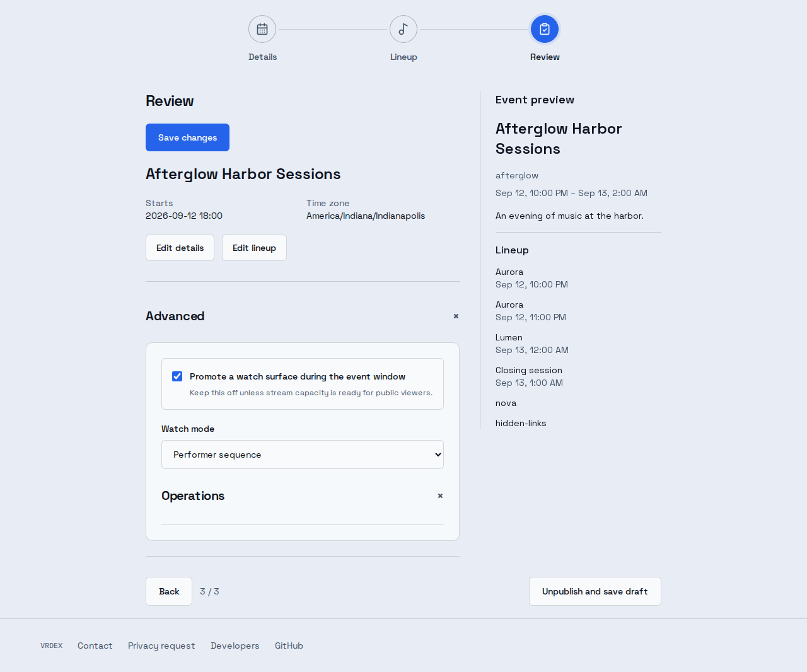Click the Lineup step label
This screenshot has width=807, height=672.
click(x=403, y=57)
